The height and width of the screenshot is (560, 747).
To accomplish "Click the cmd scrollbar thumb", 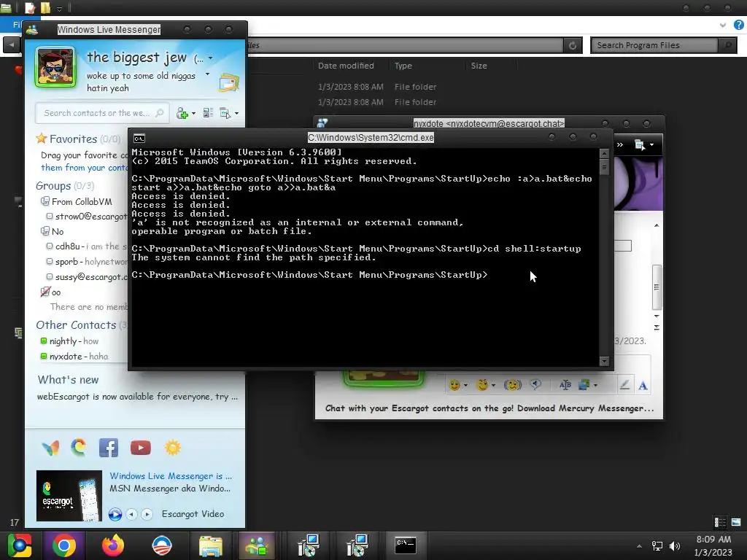I will [604, 167].
